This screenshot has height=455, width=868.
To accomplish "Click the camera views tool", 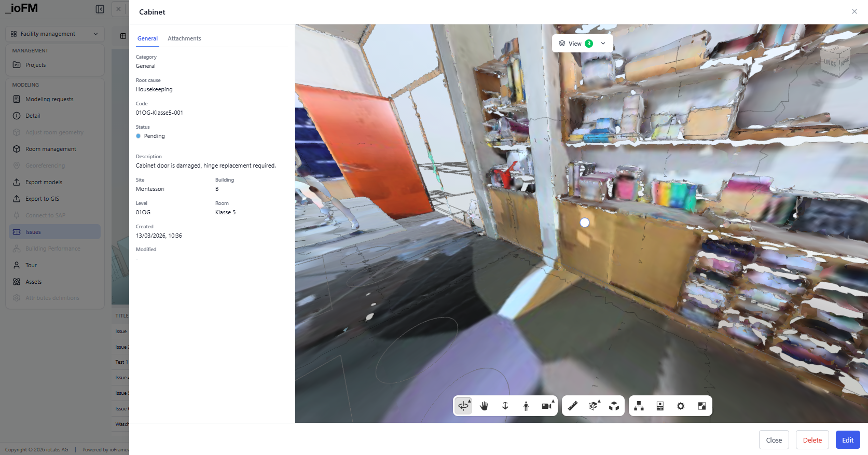I will (547, 406).
